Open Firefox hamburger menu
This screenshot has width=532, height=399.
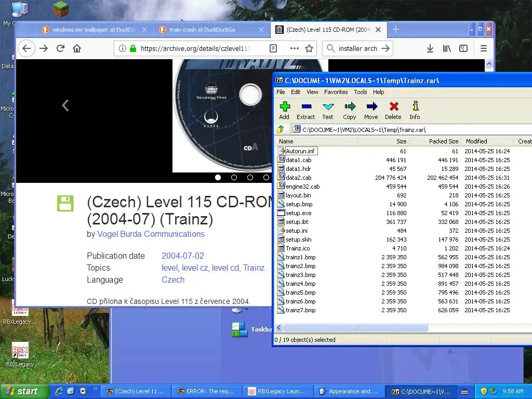[484, 48]
